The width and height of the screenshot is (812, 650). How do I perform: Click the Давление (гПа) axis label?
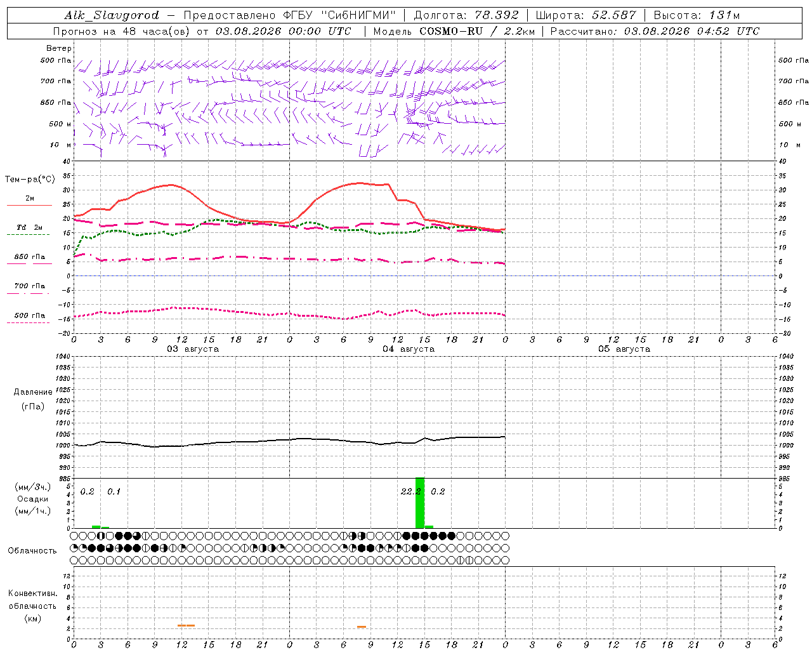click(33, 399)
